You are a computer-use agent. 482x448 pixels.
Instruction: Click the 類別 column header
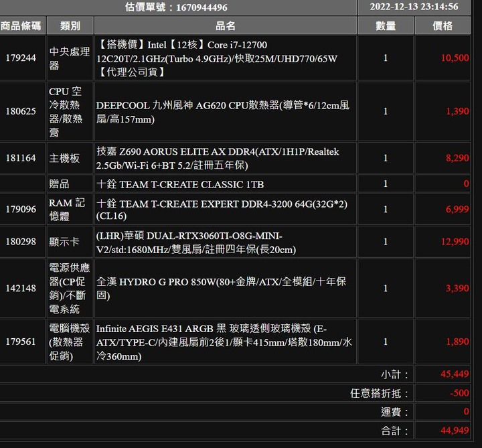(x=70, y=26)
